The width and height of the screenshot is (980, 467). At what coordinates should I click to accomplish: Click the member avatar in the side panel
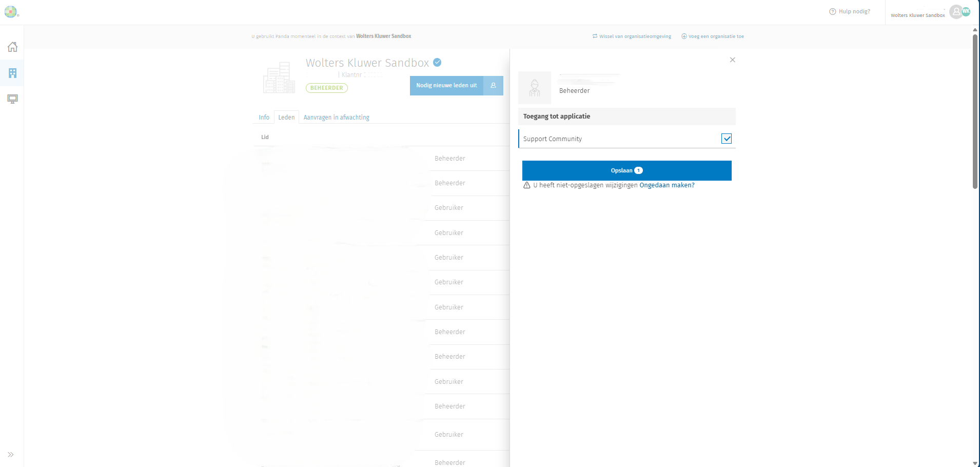pos(535,88)
